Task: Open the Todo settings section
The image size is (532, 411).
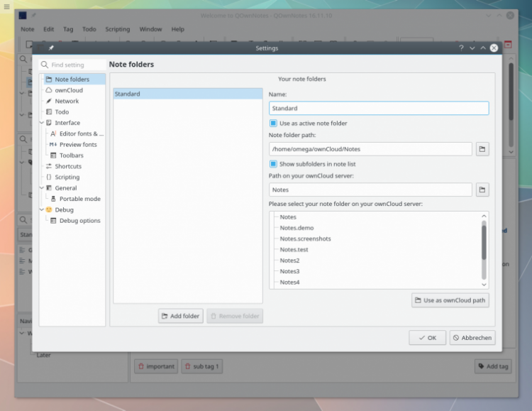Action: pyautogui.click(x=62, y=112)
